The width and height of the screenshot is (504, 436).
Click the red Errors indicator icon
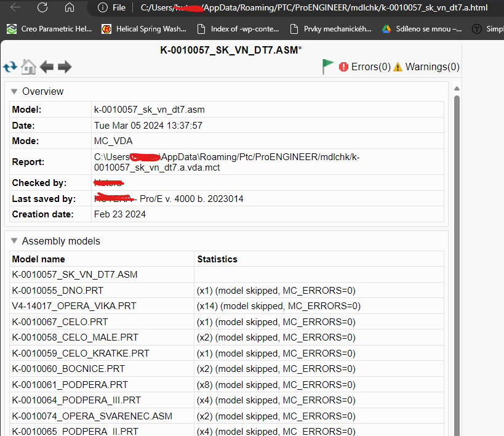343,67
